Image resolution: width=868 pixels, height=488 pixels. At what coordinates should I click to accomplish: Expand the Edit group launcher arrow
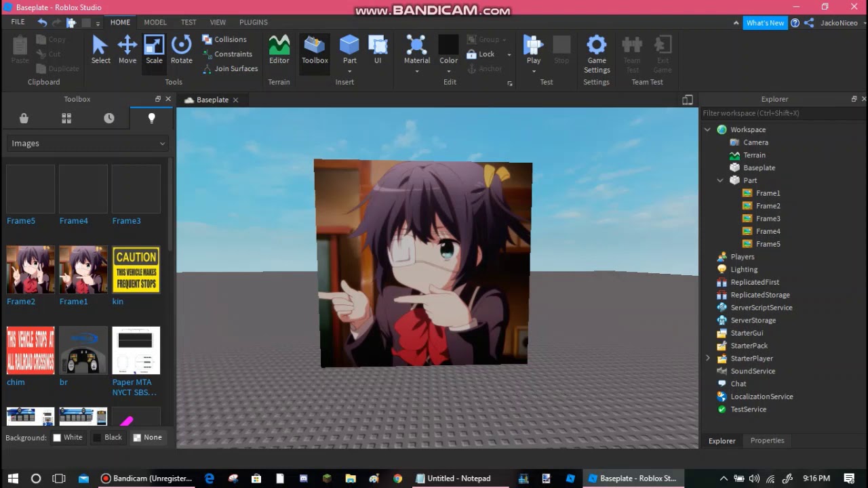click(x=510, y=83)
